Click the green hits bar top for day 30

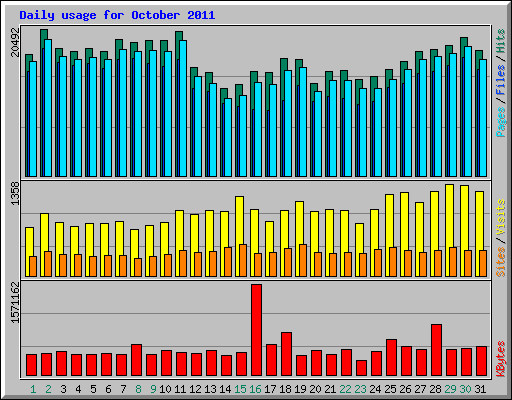point(464,42)
